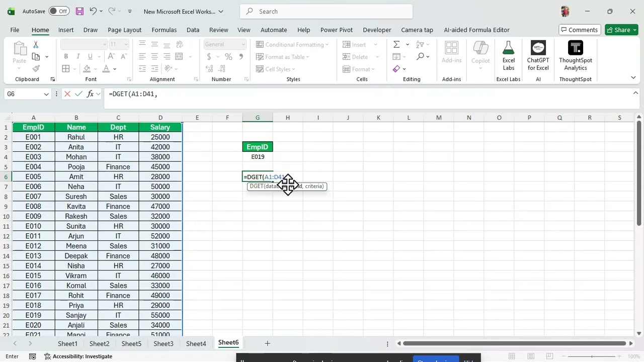Screen dimensions: 644x362
Task: Click the Cut scissors icon
Action: pyautogui.click(x=36, y=45)
